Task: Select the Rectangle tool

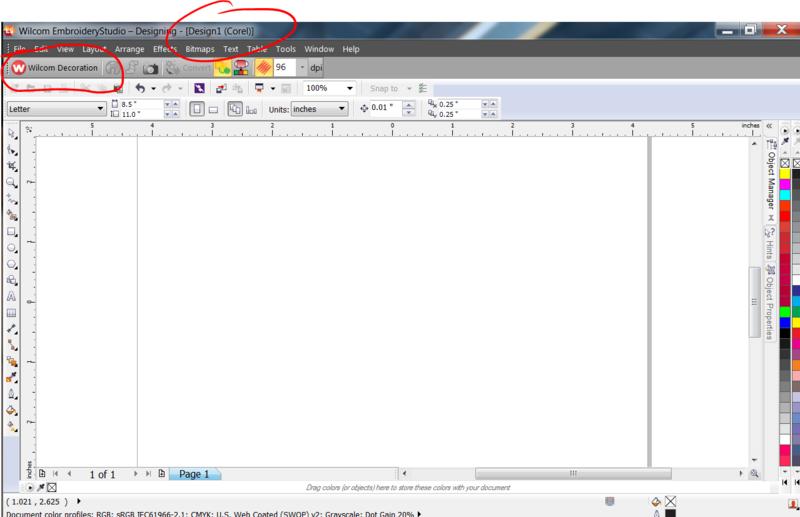Action: pos(11,232)
